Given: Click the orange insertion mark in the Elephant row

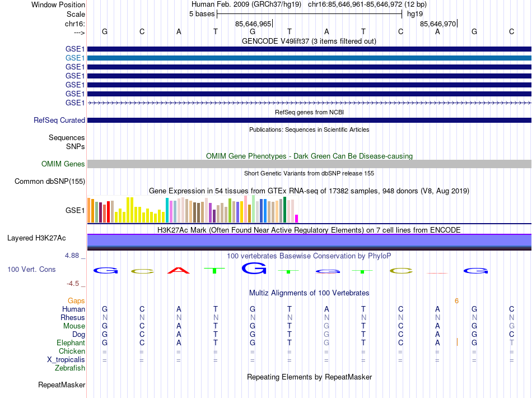Looking at the screenshot, I should click(x=457, y=342).
